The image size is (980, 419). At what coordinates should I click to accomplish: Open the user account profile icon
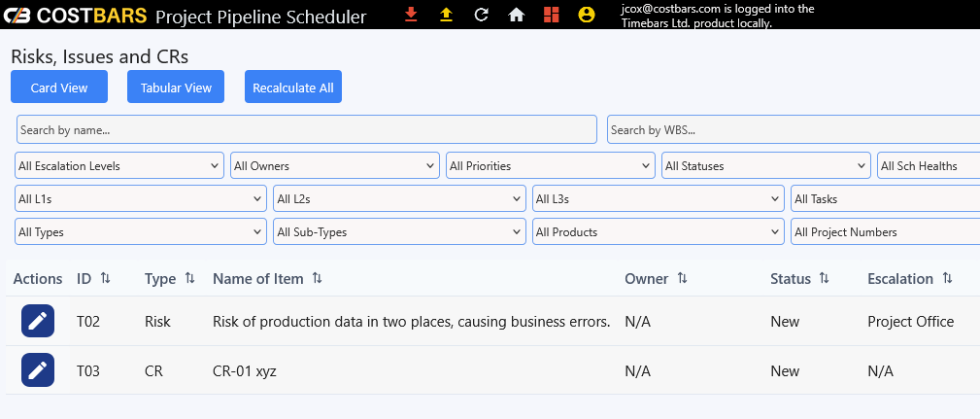[586, 15]
